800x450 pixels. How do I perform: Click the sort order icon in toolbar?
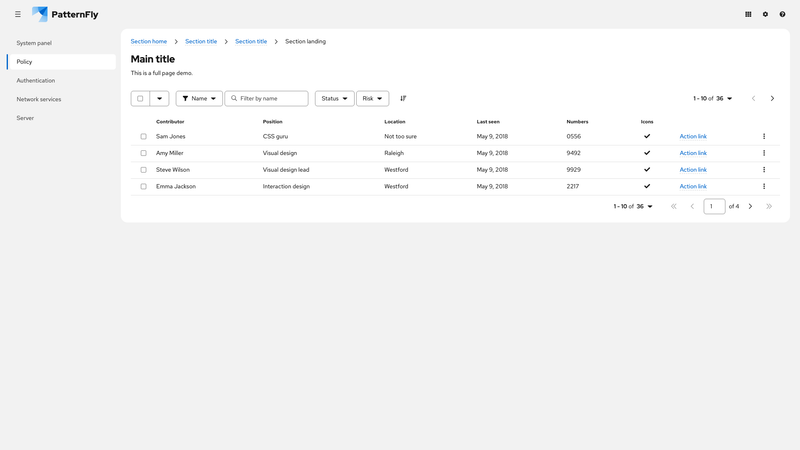coord(403,98)
